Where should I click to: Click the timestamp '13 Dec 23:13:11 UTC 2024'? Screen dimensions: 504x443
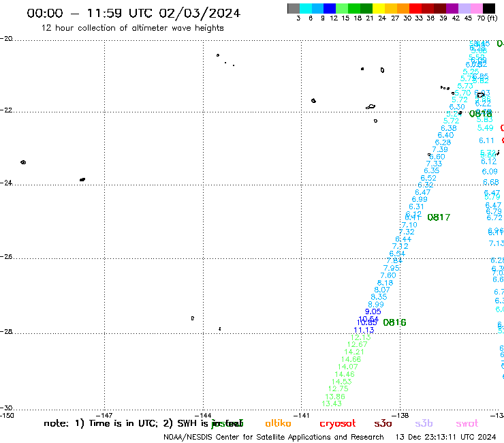tap(446, 437)
